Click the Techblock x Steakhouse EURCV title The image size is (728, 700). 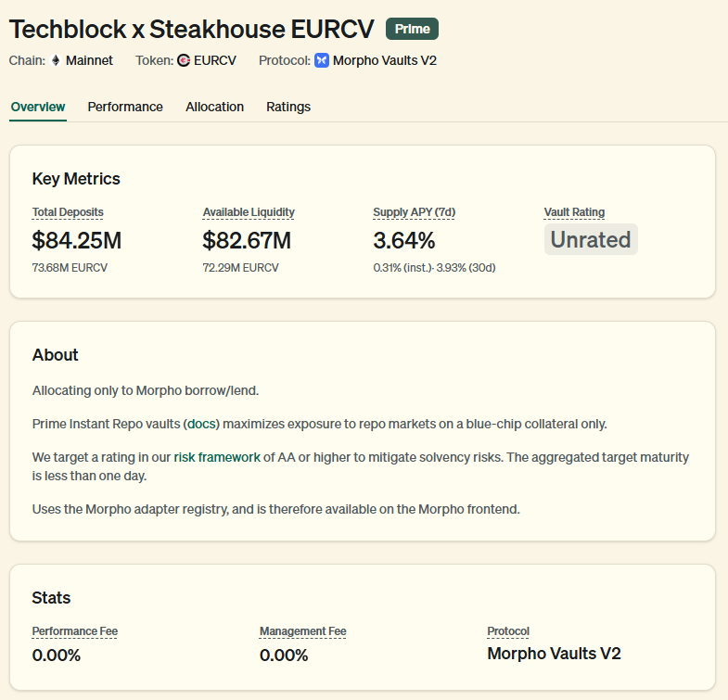tap(191, 30)
